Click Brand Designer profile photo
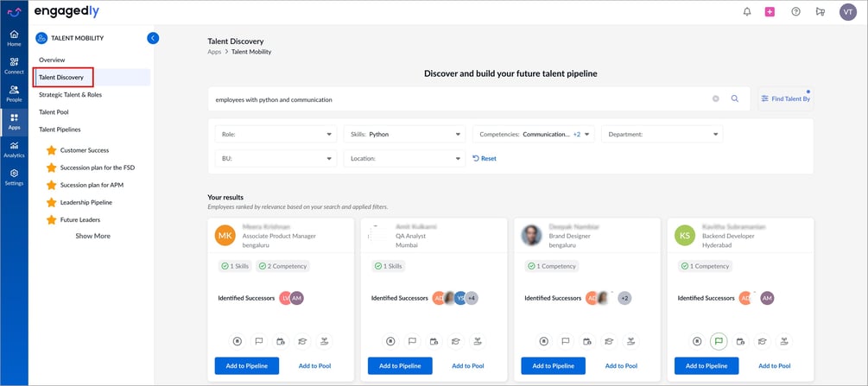This screenshot has height=386, width=868. coord(531,236)
